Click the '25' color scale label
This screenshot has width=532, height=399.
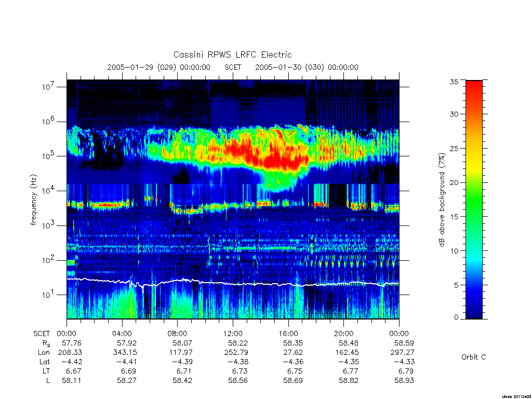pos(454,148)
